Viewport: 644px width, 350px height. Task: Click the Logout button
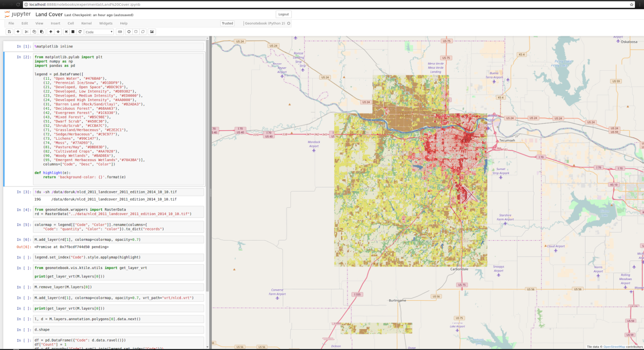coord(284,14)
